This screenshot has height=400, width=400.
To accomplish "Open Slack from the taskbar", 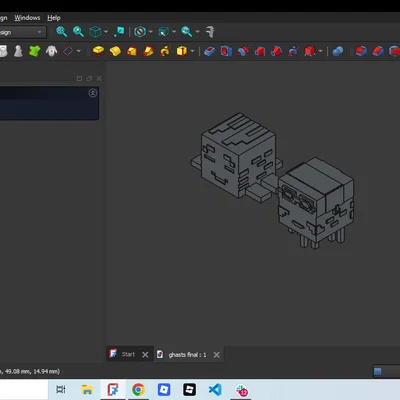I will click(241, 390).
